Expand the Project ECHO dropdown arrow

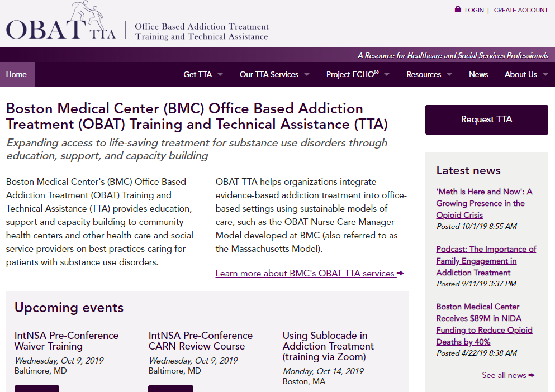coord(387,75)
